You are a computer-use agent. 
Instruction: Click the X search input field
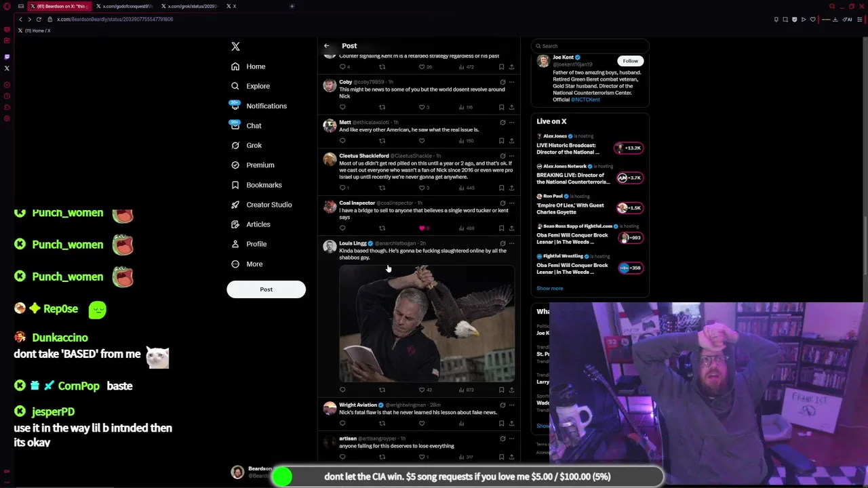(x=589, y=46)
